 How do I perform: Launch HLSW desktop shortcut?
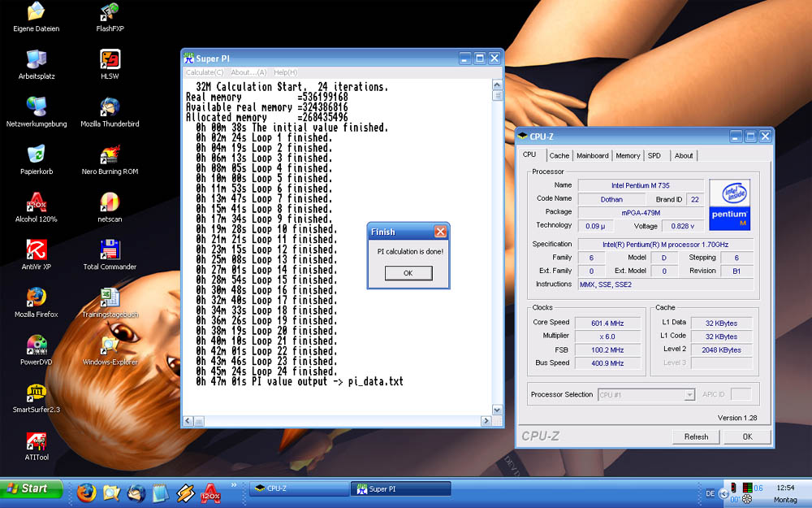110,64
